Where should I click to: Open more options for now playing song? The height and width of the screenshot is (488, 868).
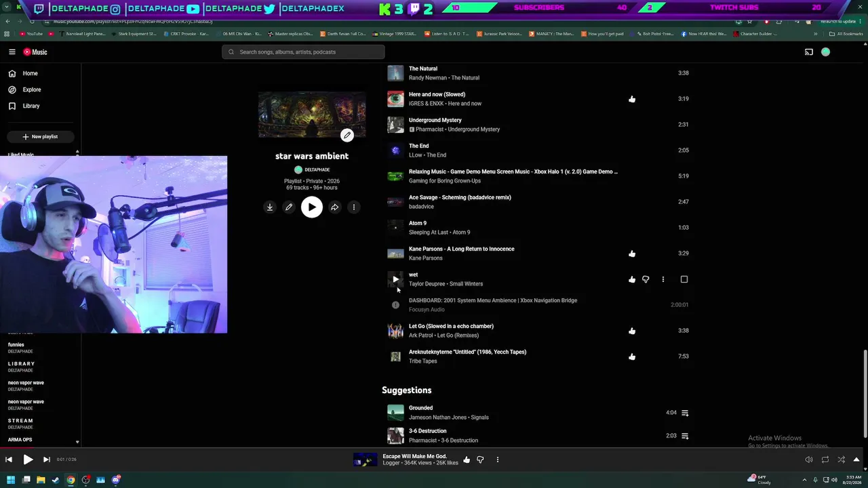click(498, 460)
